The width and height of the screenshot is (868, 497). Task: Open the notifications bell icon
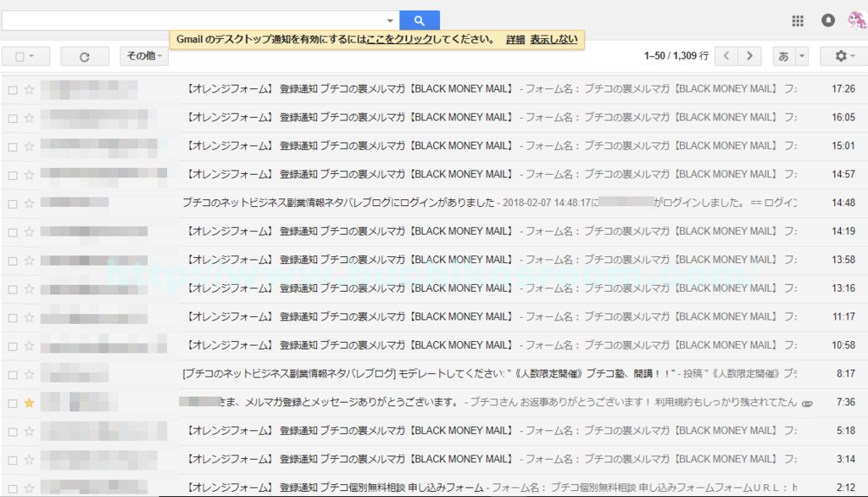[x=828, y=20]
